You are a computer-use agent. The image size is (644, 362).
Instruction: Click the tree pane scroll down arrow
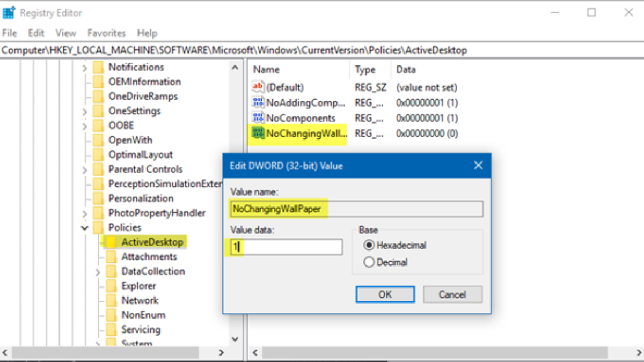point(235,339)
